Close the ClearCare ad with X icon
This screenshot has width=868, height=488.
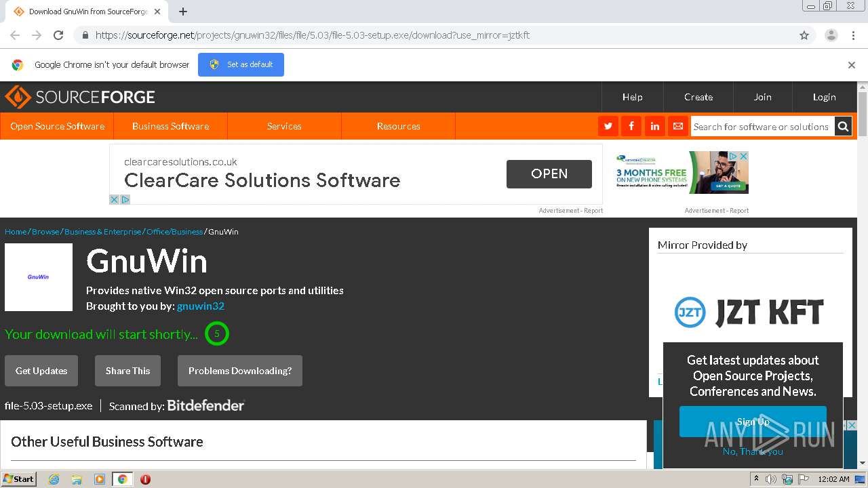(x=115, y=199)
